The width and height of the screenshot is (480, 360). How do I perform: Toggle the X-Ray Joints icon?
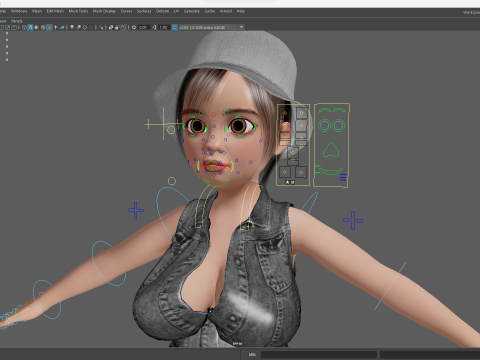point(124,27)
